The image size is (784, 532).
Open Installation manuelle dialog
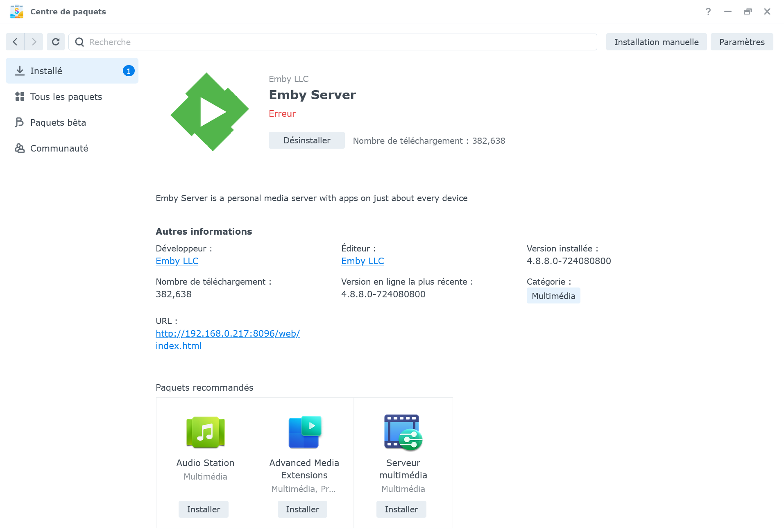tap(656, 42)
